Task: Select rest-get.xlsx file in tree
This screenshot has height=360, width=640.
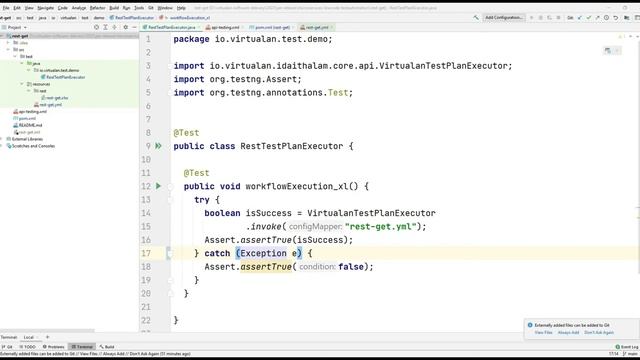Action: point(55,98)
